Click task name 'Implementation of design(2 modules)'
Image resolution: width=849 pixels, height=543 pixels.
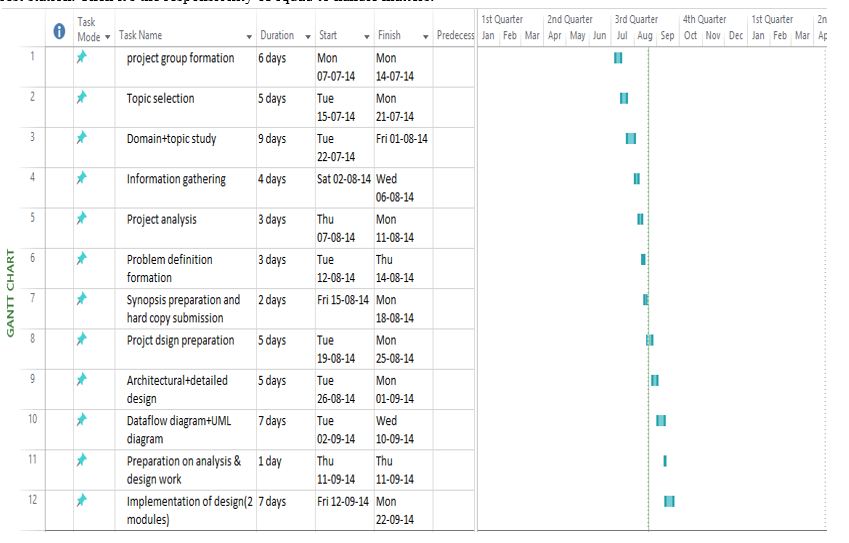click(190, 510)
